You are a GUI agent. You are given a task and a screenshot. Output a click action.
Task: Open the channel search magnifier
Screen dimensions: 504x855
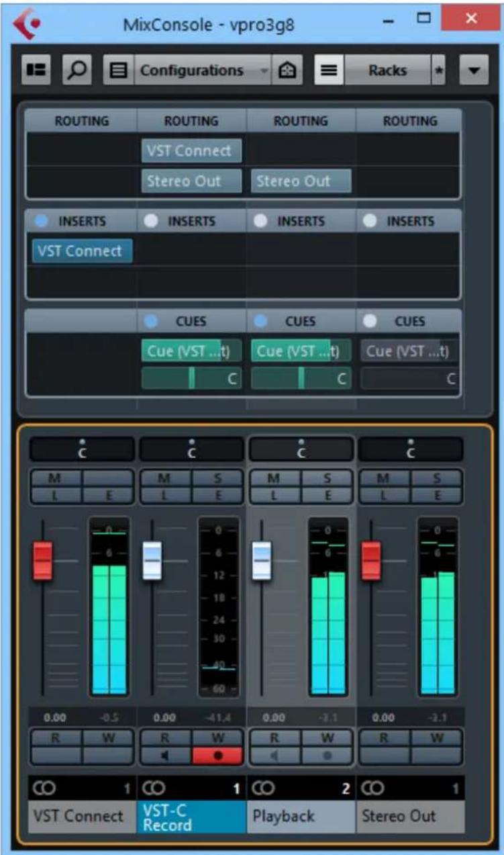pyautogui.click(x=77, y=71)
